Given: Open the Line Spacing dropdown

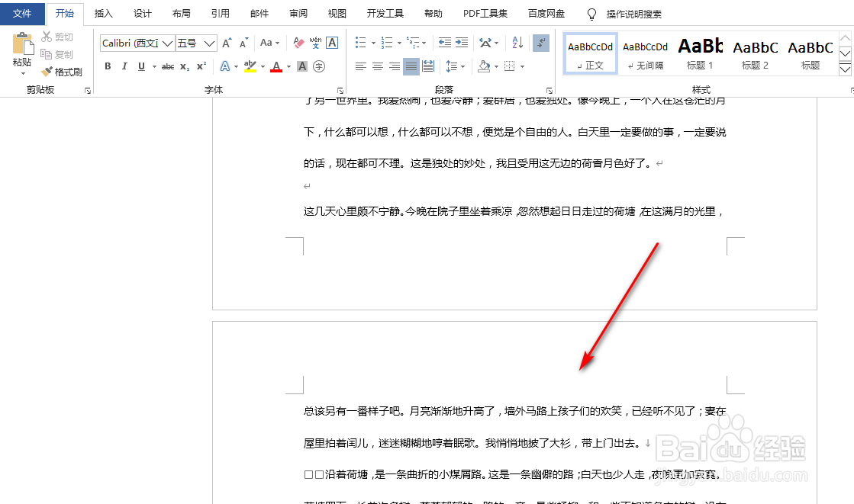Looking at the screenshot, I should 463,66.
